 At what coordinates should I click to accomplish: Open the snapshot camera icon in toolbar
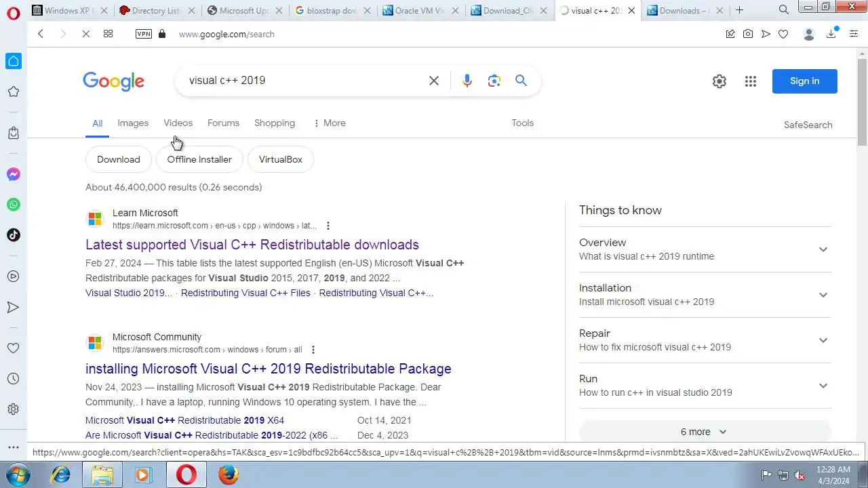coord(748,34)
